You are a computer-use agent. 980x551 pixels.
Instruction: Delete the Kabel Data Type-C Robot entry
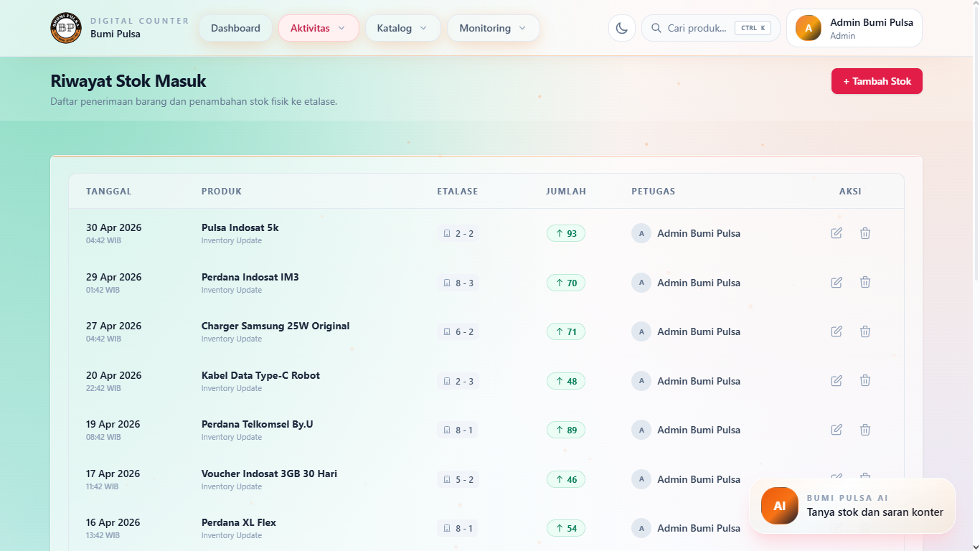pyautogui.click(x=865, y=381)
